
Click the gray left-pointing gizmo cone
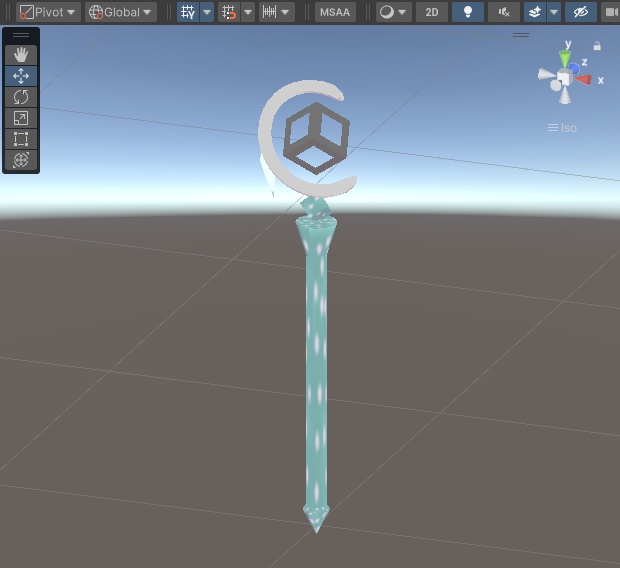(x=546, y=74)
